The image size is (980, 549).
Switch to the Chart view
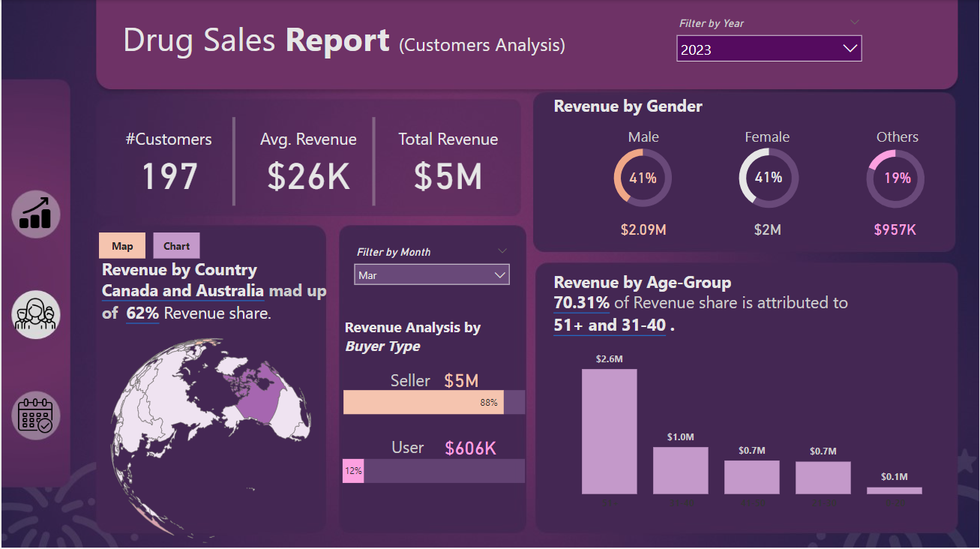pyautogui.click(x=177, y=246)
